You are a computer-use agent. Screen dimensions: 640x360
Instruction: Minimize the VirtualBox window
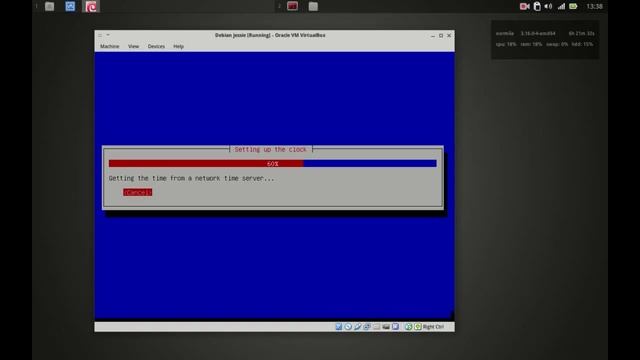pos(433,36)
